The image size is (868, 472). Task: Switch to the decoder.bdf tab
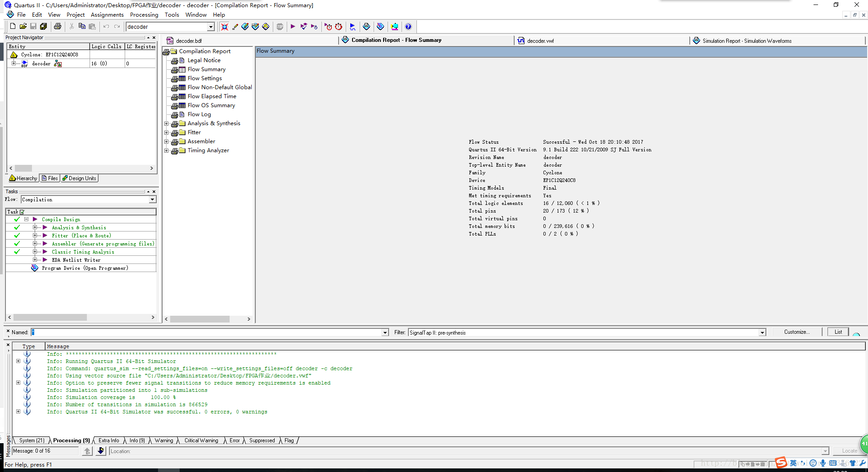point(189,41)
